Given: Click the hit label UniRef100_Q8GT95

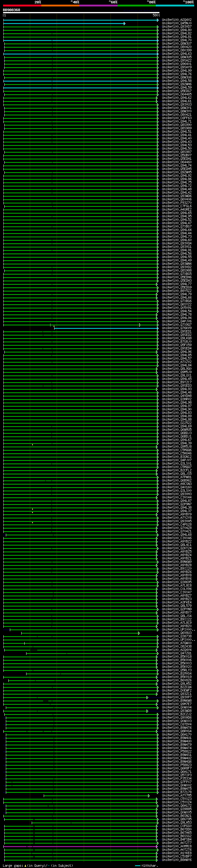Looking at the screenshot, I should (x=177, y=819).
